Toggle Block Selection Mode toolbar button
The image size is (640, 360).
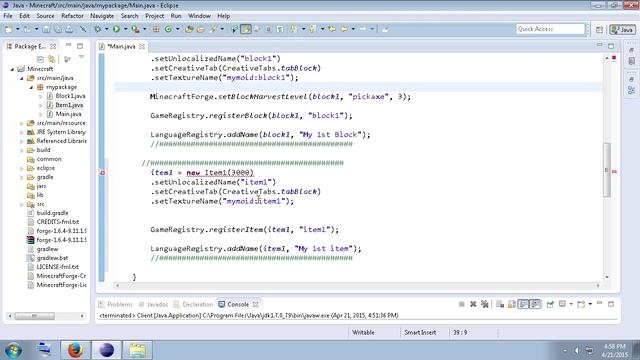268,29
